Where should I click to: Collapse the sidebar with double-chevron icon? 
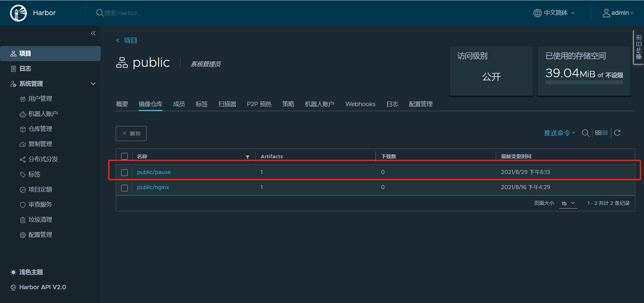coord(93,33)
